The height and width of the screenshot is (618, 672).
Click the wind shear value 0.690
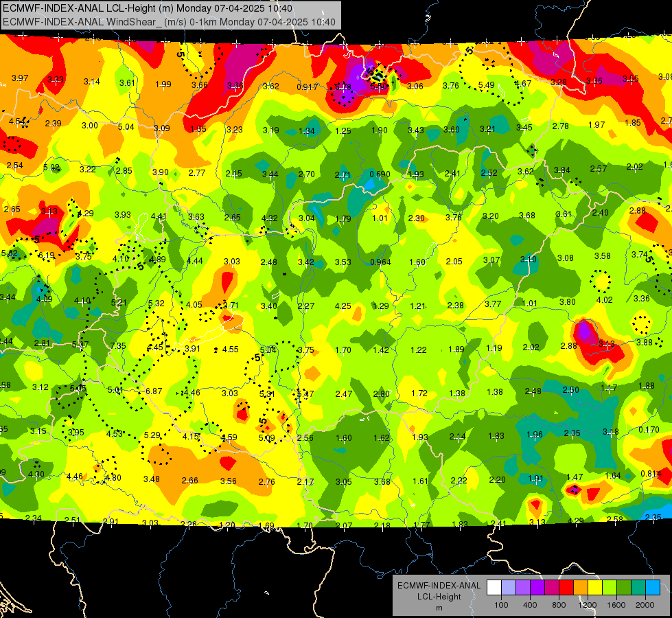tap(380, 174)
